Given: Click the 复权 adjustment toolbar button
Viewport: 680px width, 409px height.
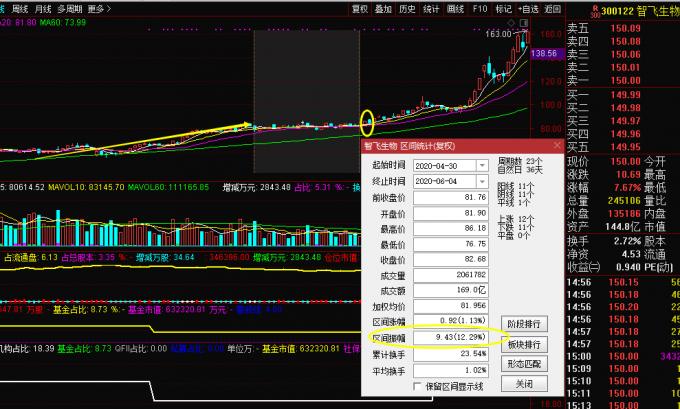Looking at the screenshot, I should click(360, 9).
